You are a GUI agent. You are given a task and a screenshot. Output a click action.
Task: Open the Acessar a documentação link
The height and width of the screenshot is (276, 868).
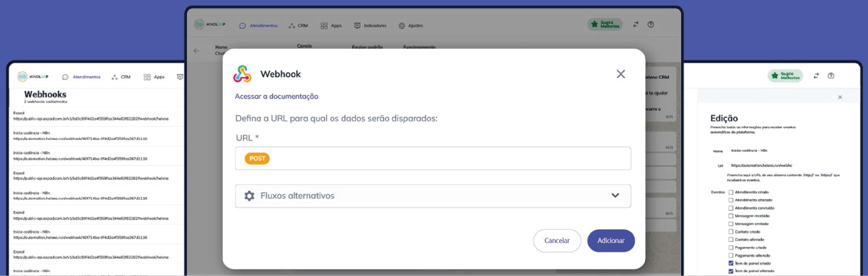tap(276, 96)
